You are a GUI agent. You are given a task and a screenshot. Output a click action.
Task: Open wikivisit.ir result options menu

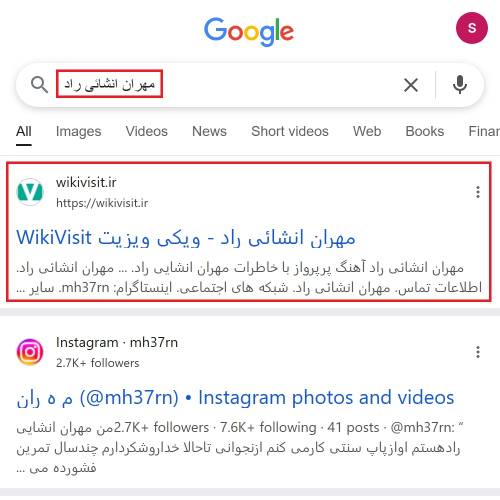(478, 192)
